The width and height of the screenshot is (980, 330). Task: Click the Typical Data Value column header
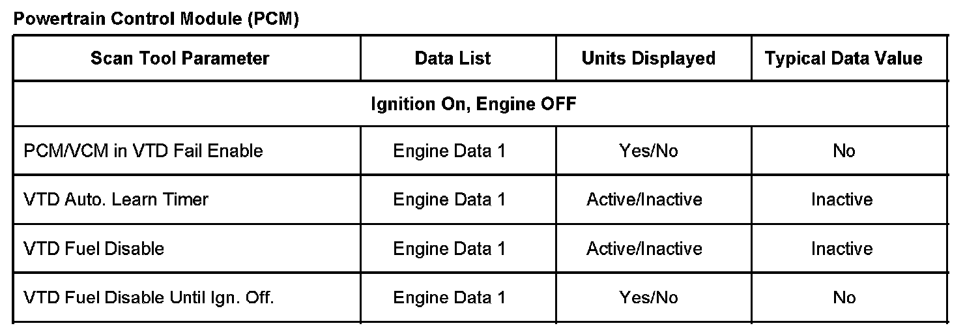tap(844, 59)
